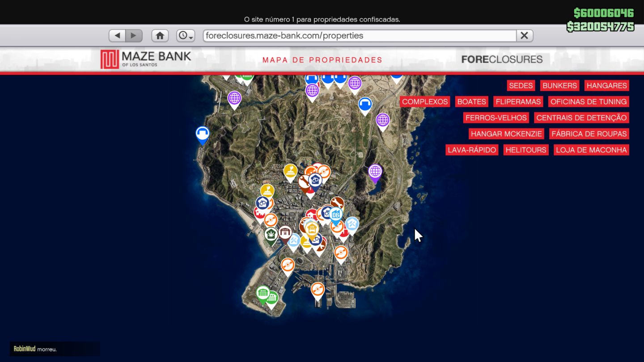The width and height of the screenshot is (644, 362).
Task: Click the $320054775 bank balance
Action: point(600,27)
